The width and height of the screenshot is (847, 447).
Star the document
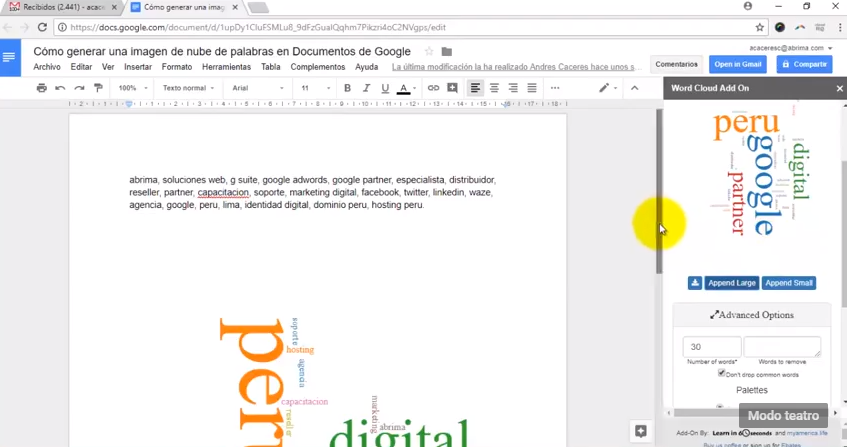coord(429,51)
